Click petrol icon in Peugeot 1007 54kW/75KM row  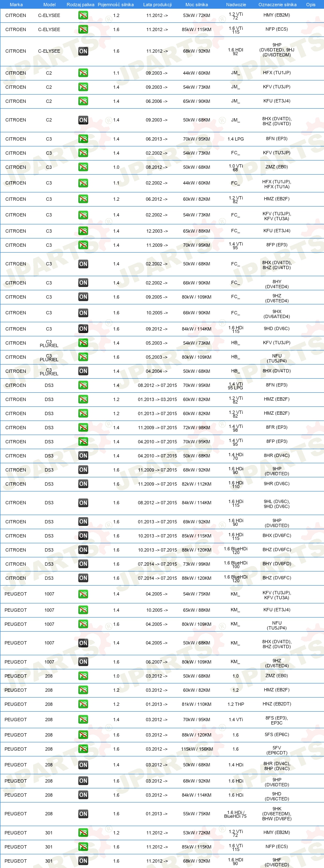coord(83,594)
